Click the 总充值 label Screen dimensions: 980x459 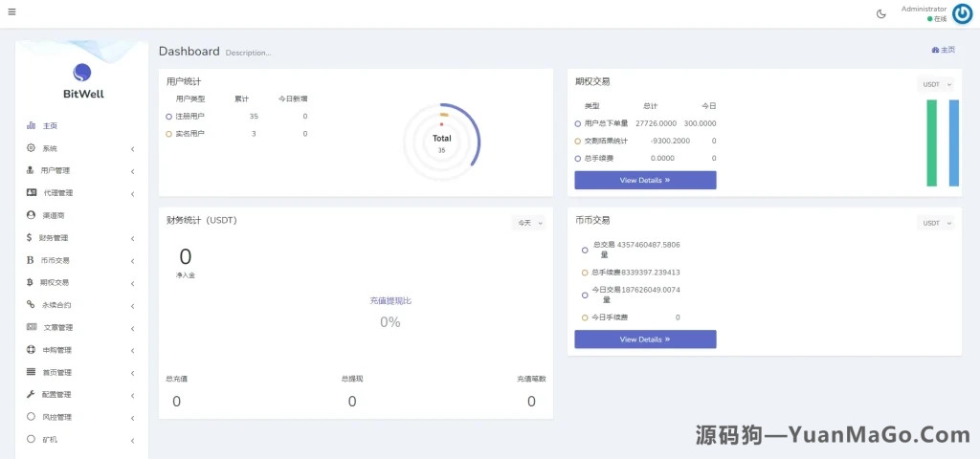(x=177, y=379)
